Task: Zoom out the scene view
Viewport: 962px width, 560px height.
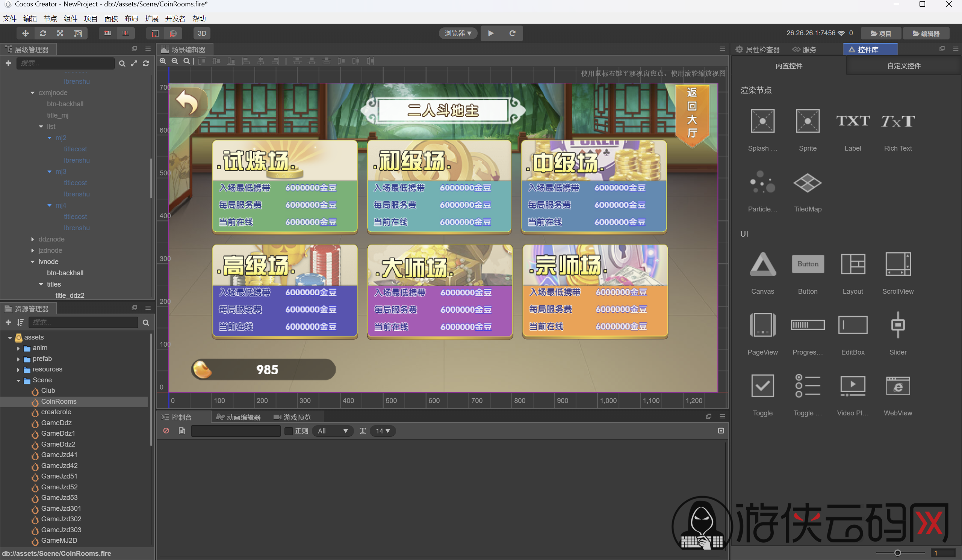Action: coord(175,61)
